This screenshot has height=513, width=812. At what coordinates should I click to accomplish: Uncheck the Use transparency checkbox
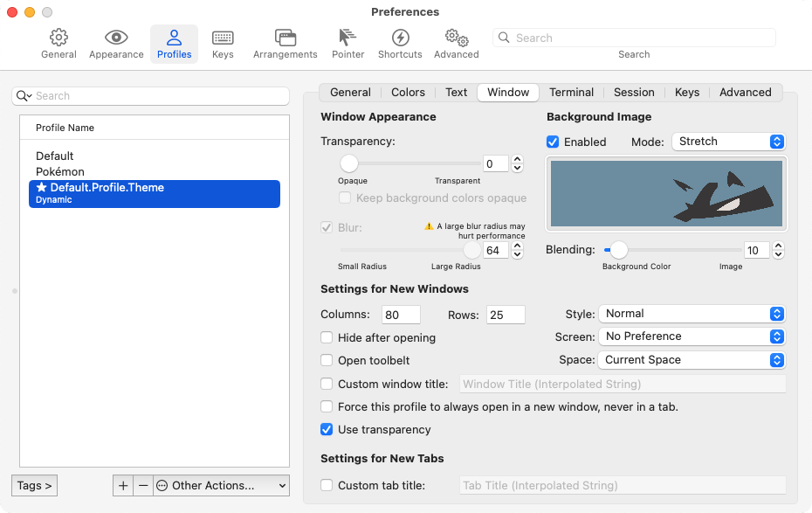pyautogui.click(x=327, y=429)
